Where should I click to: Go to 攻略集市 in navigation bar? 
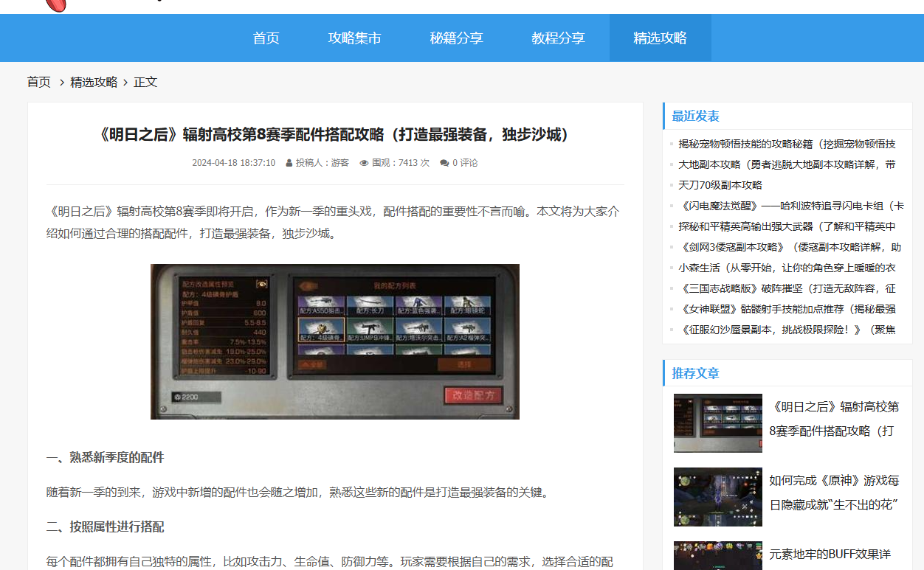(x=355, y=38)
